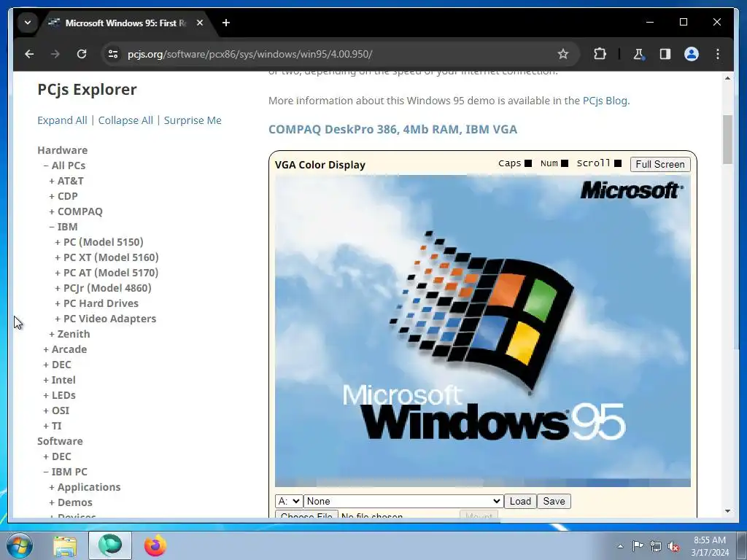Click the address bar URL

249,54
